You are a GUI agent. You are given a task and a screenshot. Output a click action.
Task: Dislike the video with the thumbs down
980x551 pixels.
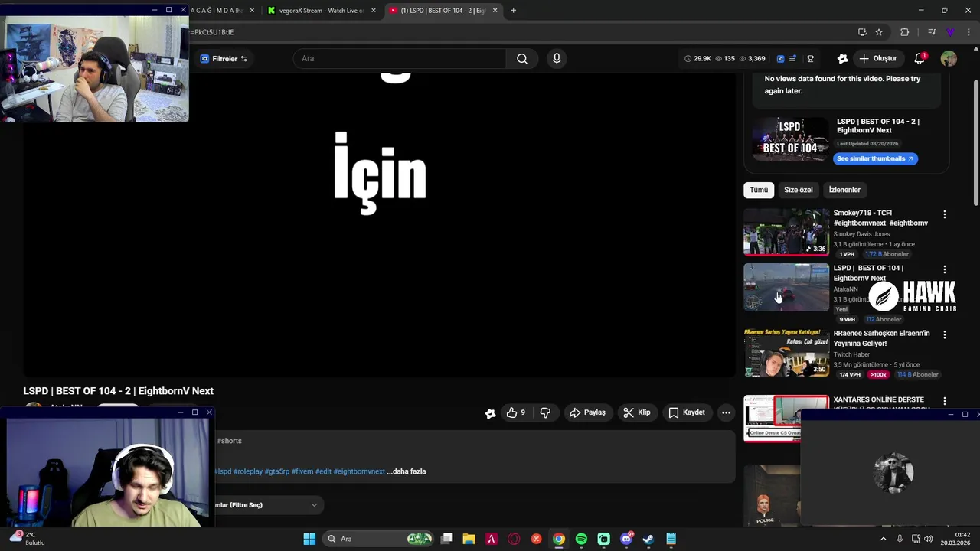[545, 412]
